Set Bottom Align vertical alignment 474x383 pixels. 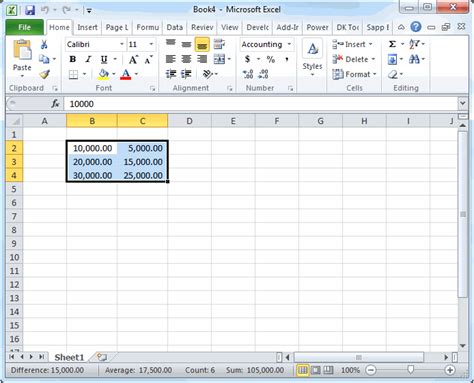pos(202,44)
